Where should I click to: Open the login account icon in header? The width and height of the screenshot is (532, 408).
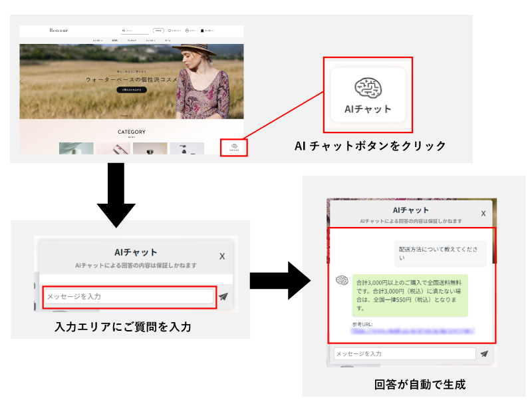pos(188,30)
